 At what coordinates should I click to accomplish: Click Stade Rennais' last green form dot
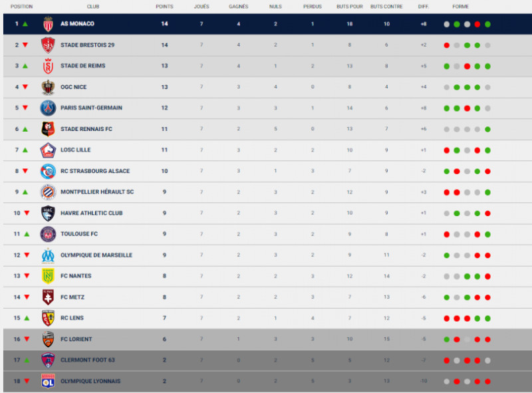tap(487, 129)
